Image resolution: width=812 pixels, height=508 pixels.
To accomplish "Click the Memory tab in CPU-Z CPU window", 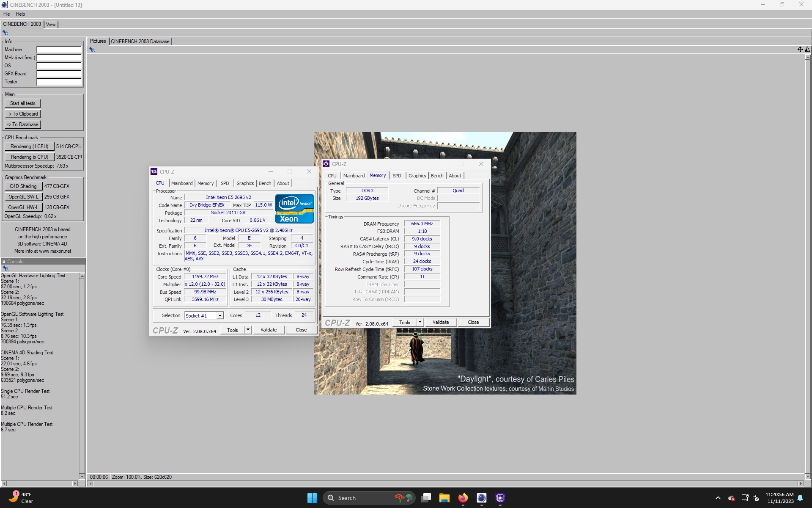I will point(206,183).
